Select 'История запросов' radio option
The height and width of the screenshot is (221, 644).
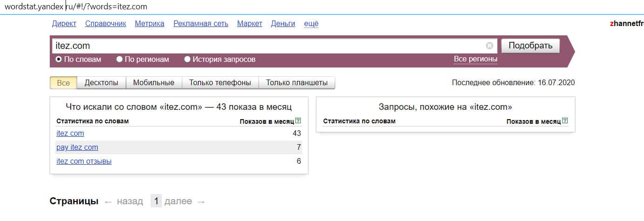pyautogui.click(x=187, y=60)
